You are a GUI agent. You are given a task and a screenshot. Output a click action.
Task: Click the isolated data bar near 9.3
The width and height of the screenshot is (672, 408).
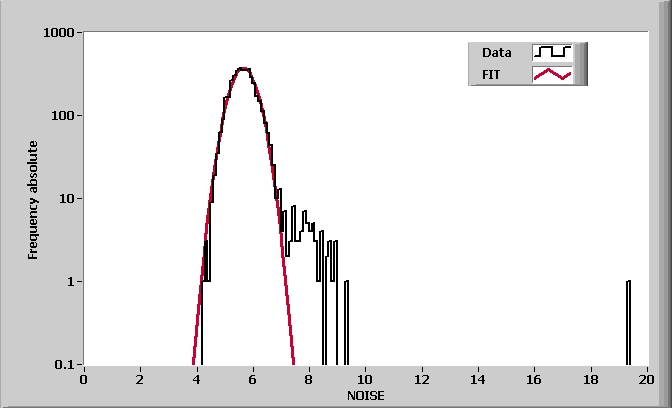[x=346, y=320]
